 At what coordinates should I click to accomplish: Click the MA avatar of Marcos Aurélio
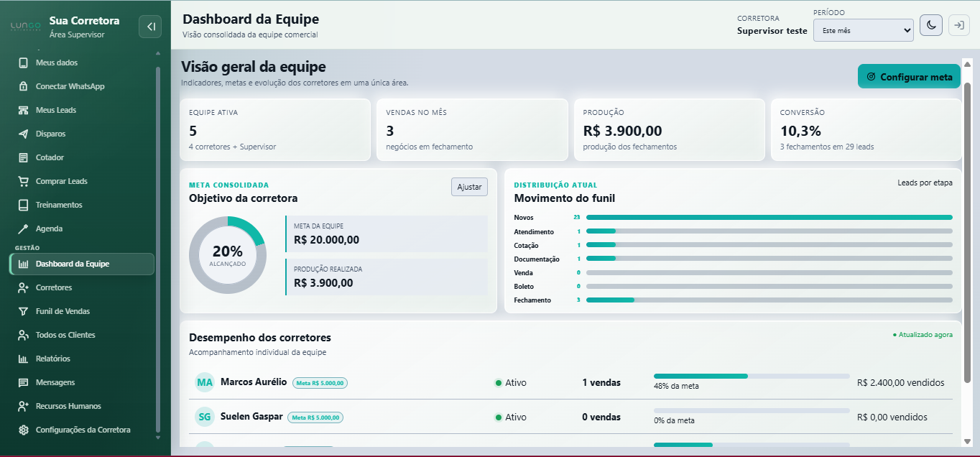[205, 382]
